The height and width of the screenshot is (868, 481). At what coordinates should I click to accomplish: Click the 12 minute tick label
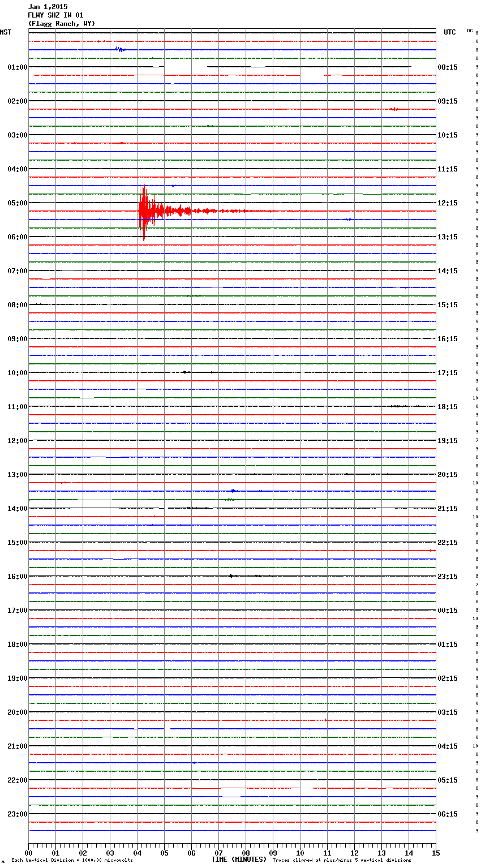[354, 853]
